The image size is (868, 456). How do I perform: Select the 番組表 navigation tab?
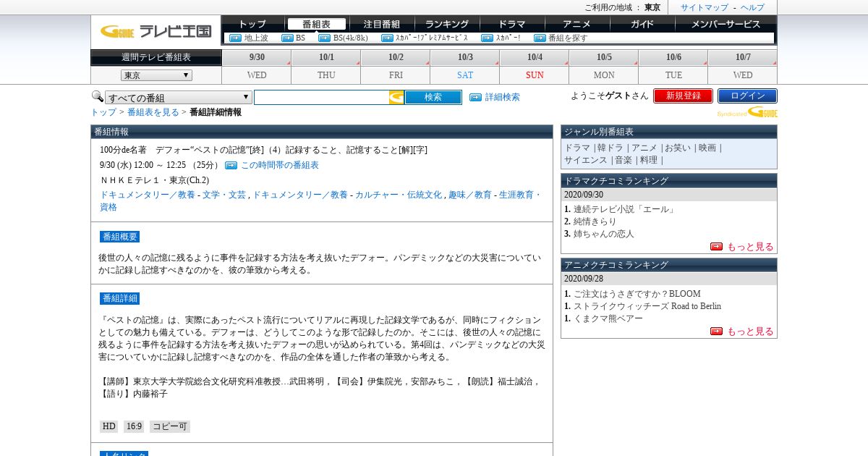pos(316,24)
